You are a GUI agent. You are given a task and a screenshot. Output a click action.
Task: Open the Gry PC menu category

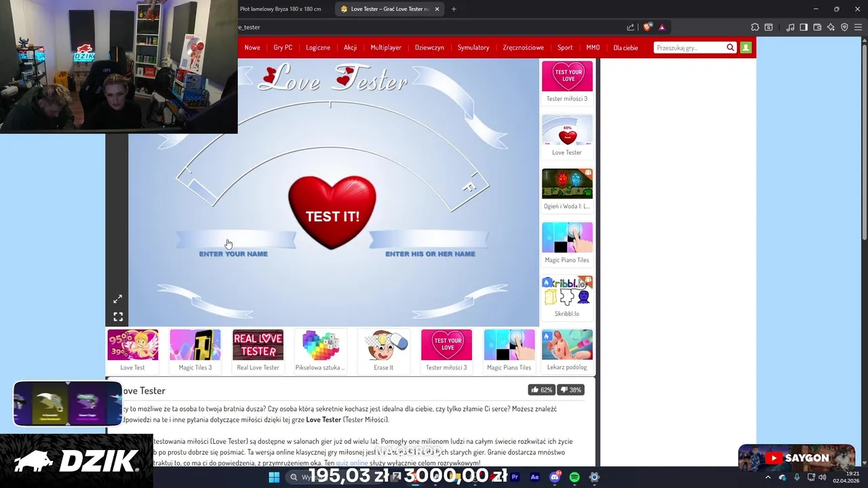click(x=283, y=47)
